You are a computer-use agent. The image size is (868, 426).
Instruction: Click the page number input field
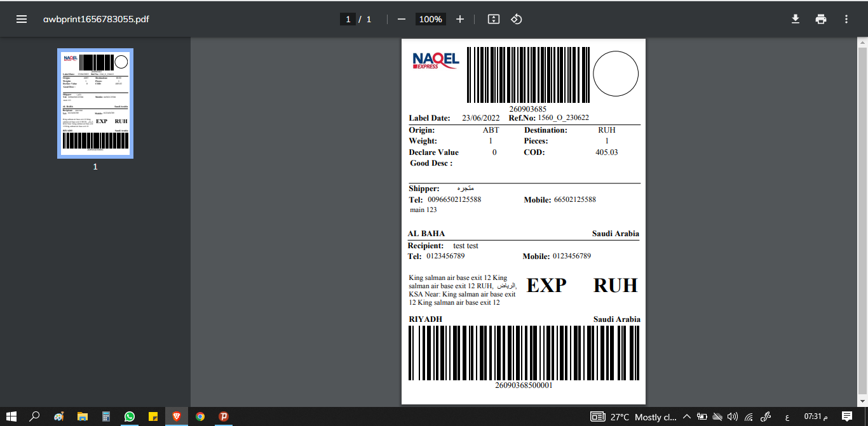point(348,19)
